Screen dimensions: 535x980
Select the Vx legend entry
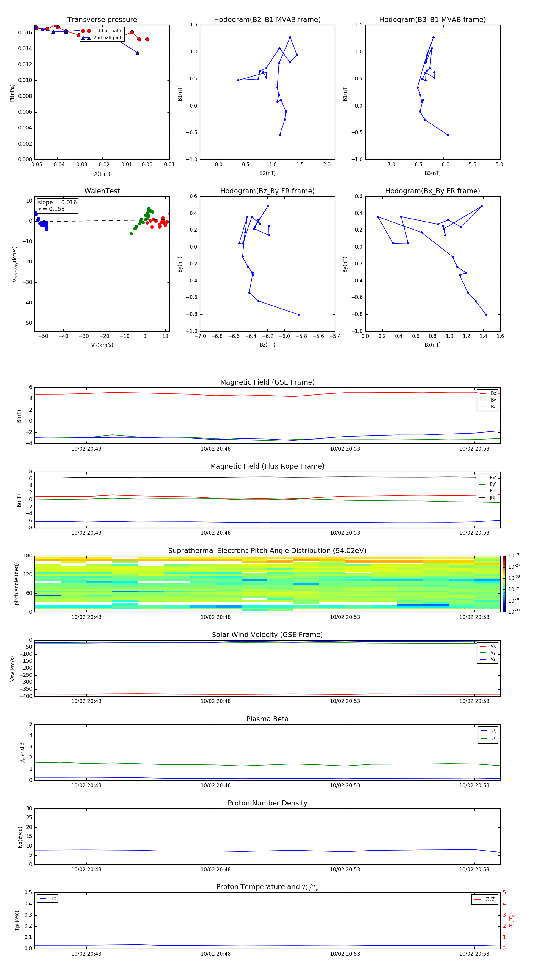click(x=488, y=646)
